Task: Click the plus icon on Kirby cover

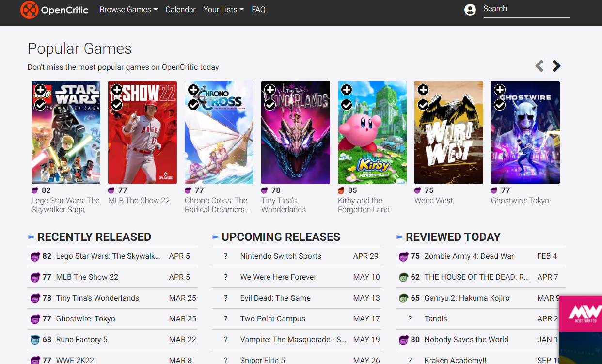Action: click(x=347, y=90)
